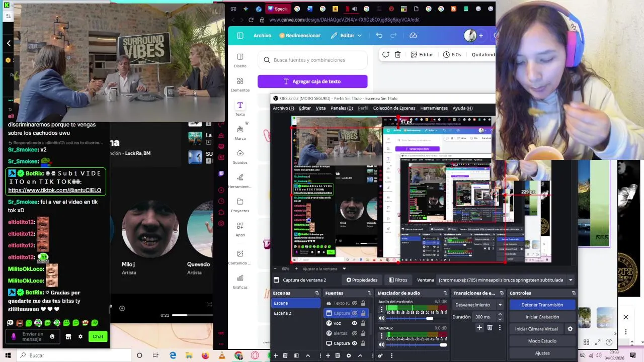Increase Duración with stepper up arrow

pos(500,315)
